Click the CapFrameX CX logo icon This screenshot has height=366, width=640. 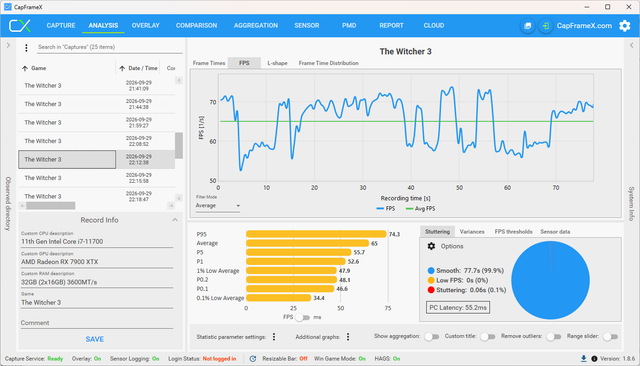pos(20,26)
